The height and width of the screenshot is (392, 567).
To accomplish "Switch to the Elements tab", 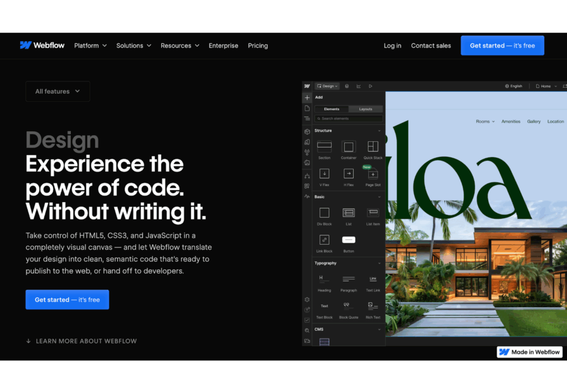I will coord(332,109).
